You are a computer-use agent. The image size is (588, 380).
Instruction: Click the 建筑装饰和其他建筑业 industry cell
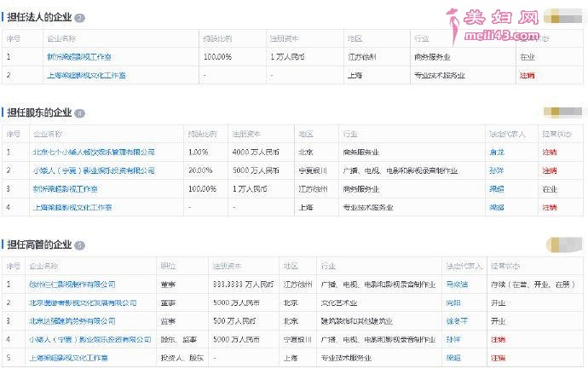356,321
